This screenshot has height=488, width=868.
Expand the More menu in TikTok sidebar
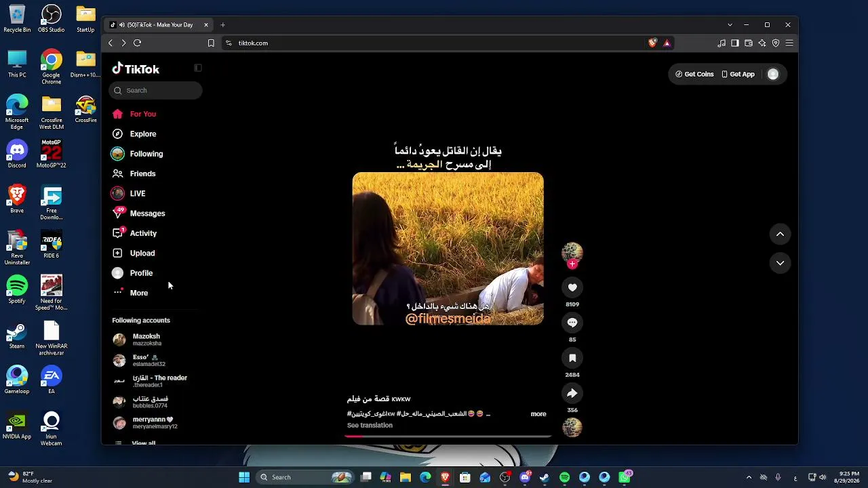[138, 293]
